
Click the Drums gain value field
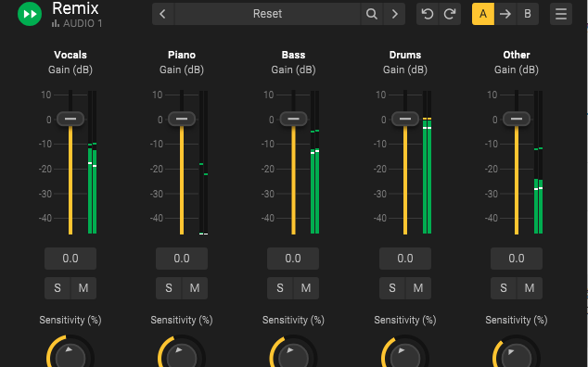click(405, 259)
